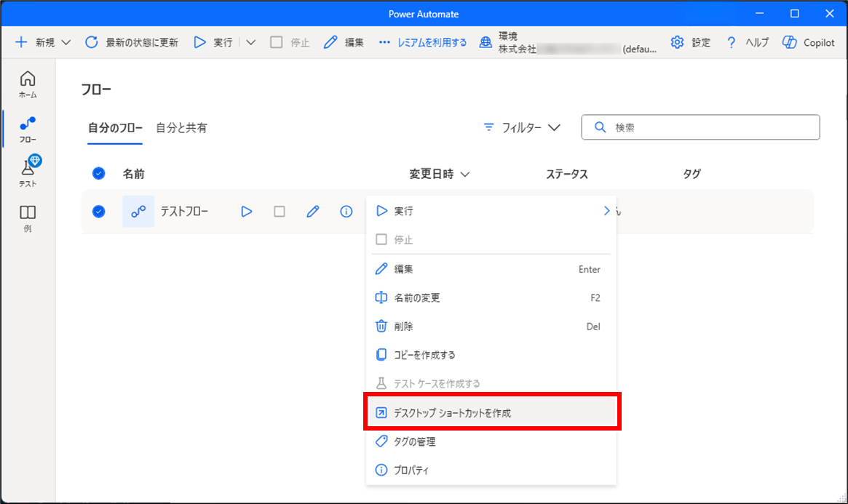
Task: Open the 例 examples section in sidebar
Action: (28, 217)
